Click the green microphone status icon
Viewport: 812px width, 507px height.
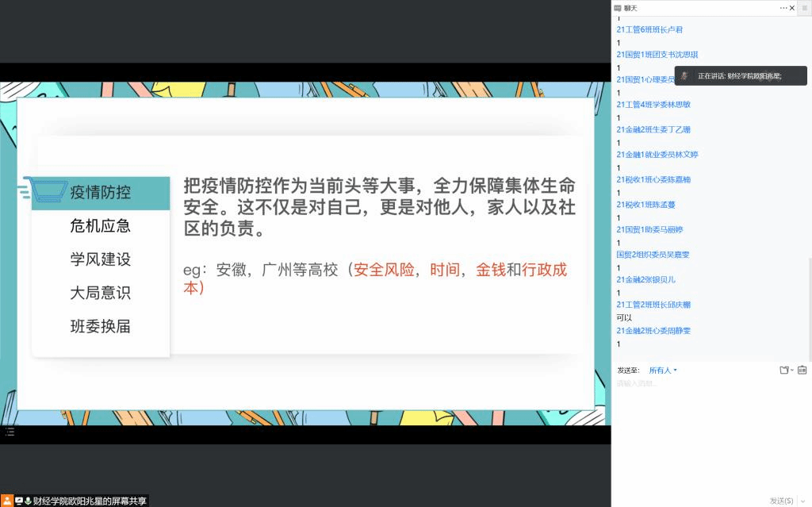pos(28,501)
